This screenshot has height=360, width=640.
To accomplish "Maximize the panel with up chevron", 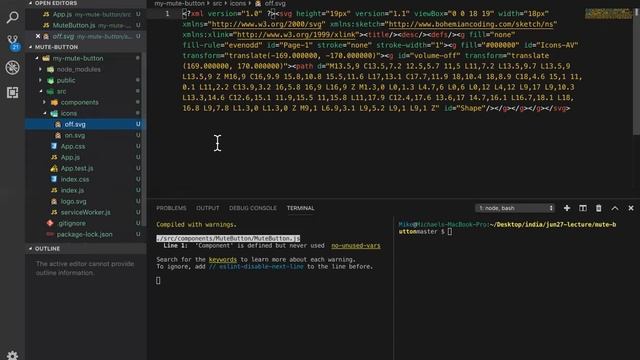I will click(615, 208).
